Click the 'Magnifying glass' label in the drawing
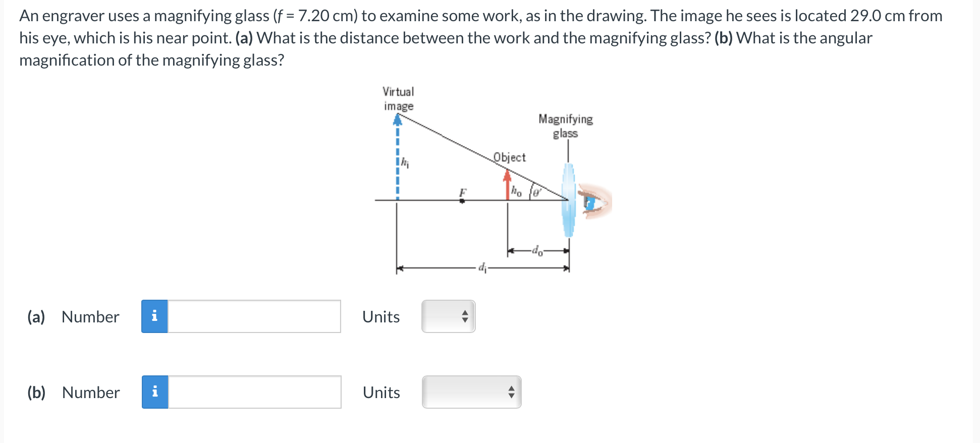Viewport: 980px width, 443px height. (566, 126)
